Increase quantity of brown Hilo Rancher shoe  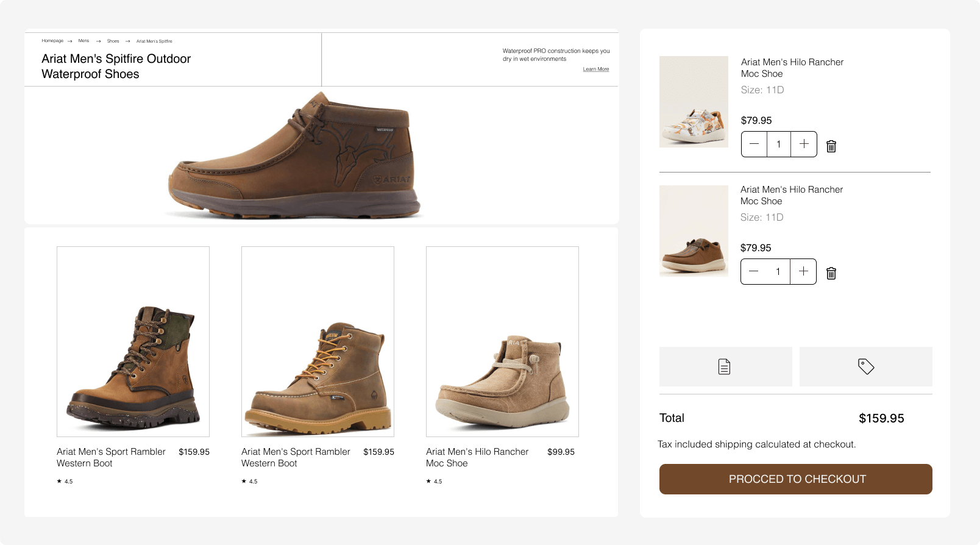pos(803,271)
